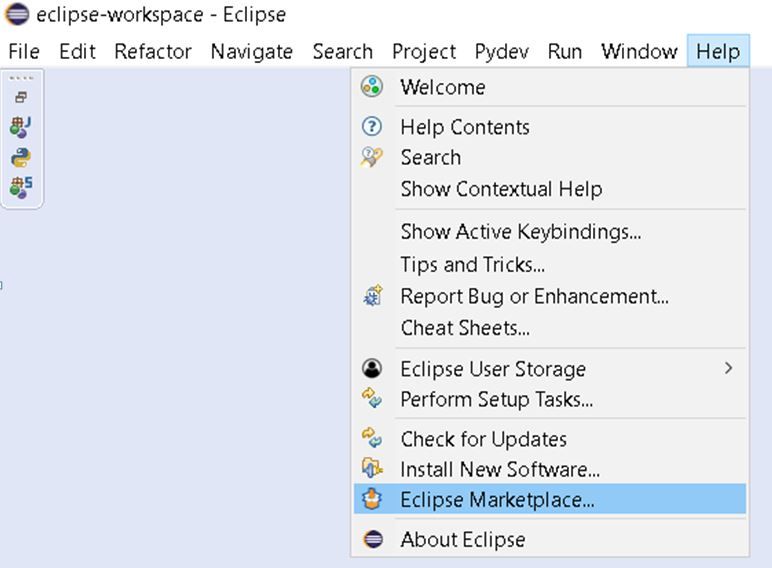The width and height of the screenshot is (772, 568).
Task: Close the open Help menu
Action: coord(718,51)
